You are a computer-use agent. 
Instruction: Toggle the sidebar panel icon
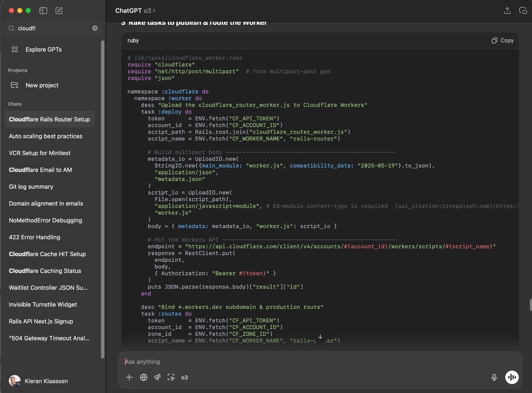click(x=43, y=11)
